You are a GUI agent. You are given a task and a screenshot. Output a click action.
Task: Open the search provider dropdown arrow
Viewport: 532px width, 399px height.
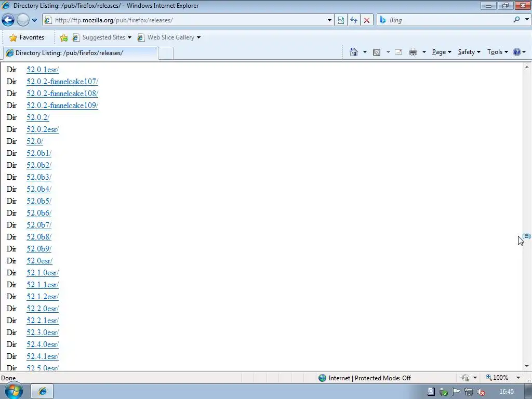(x=527, y=20)
